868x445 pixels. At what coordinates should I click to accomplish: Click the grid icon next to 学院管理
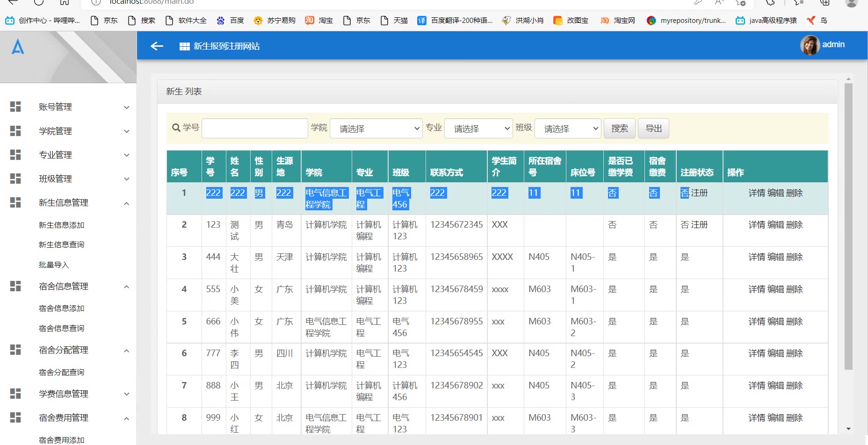pos(15,131)
